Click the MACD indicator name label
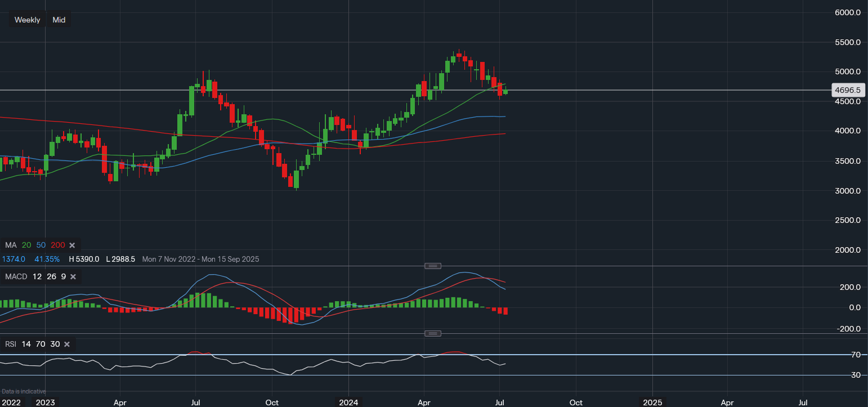 point(16,276)
